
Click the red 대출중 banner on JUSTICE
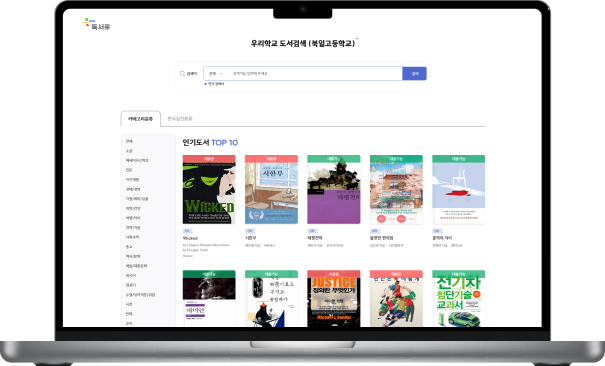(334, 274)
